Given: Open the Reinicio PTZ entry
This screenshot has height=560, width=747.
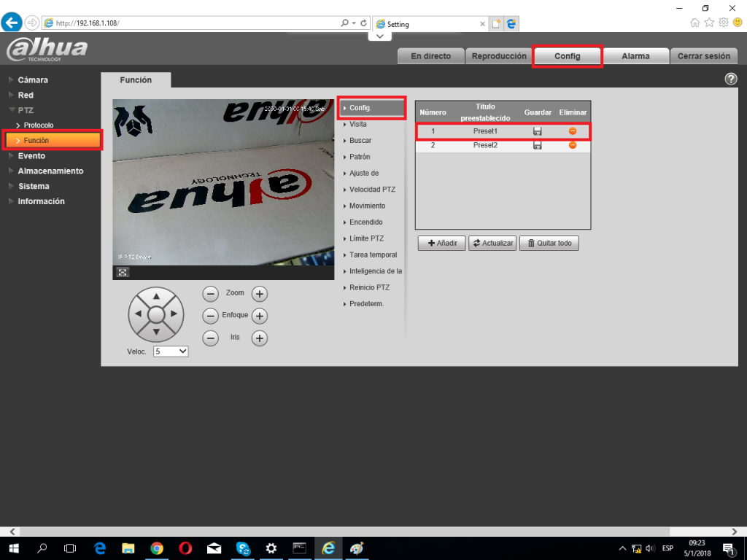Looking at the screenshot, I should [x=369, y=287].
